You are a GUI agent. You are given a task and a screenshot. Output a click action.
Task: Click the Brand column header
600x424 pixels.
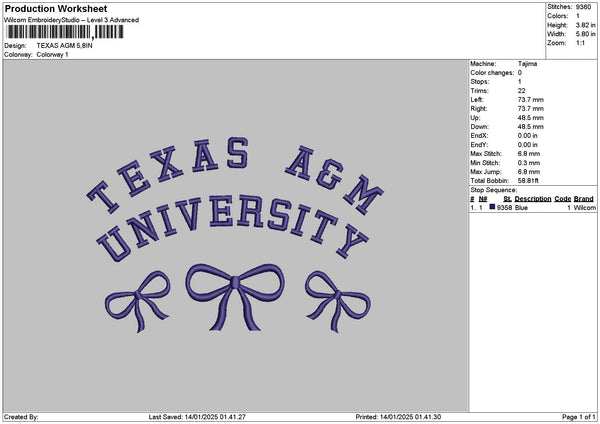584,199
